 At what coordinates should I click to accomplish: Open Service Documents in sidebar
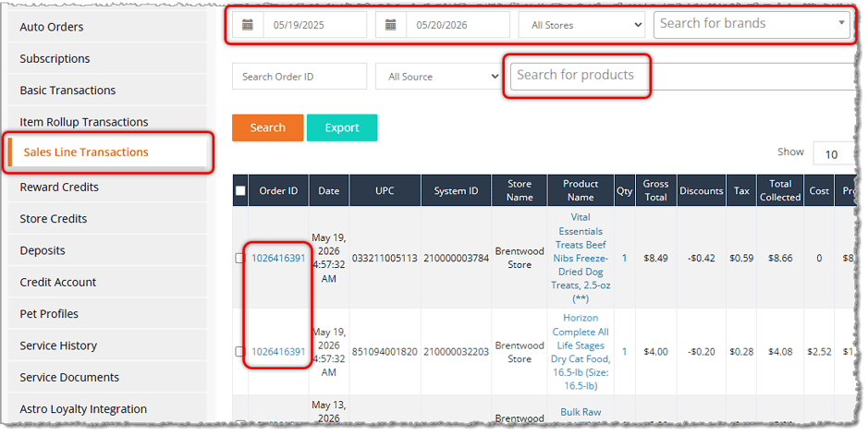pyautogui.click(x=107, y=377)
